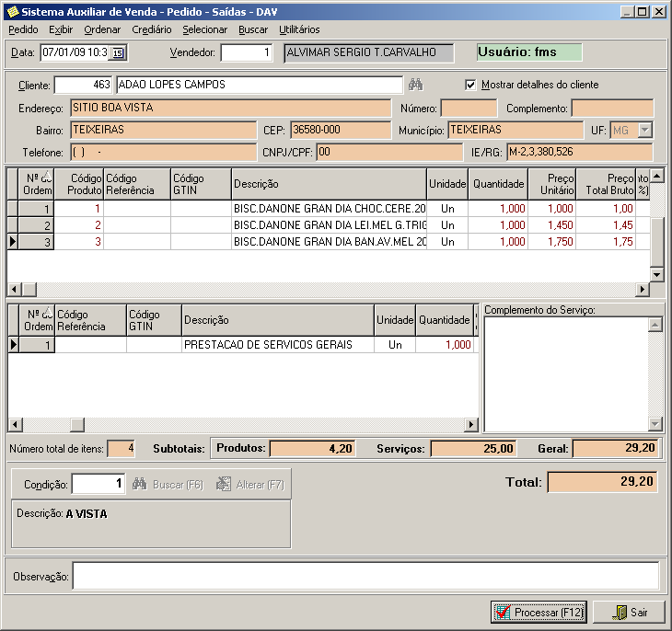Click the Bairro field

click(163, 131)
